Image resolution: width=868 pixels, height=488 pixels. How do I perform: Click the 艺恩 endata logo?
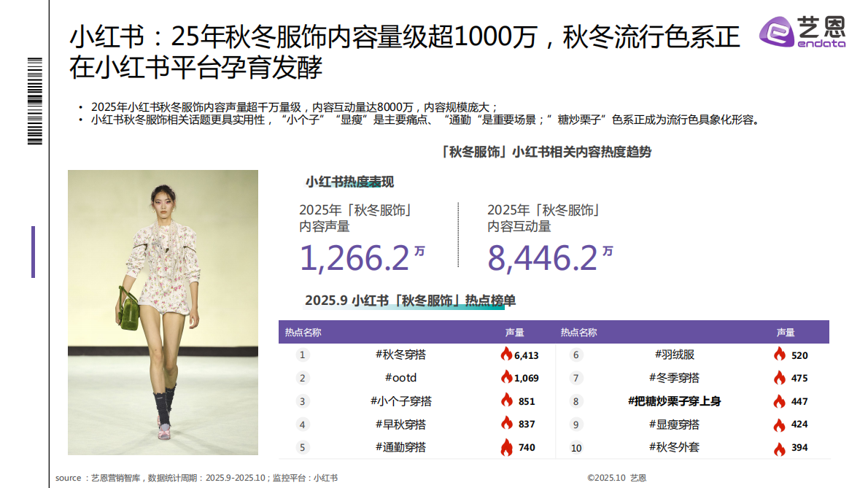(802, 31)
